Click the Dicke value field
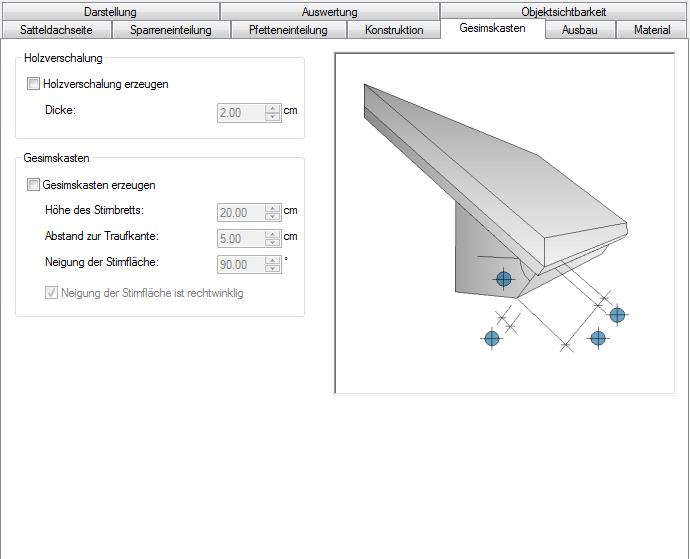Screen dimensions: 690x559 pyautogui.click(x=241, y=113)
